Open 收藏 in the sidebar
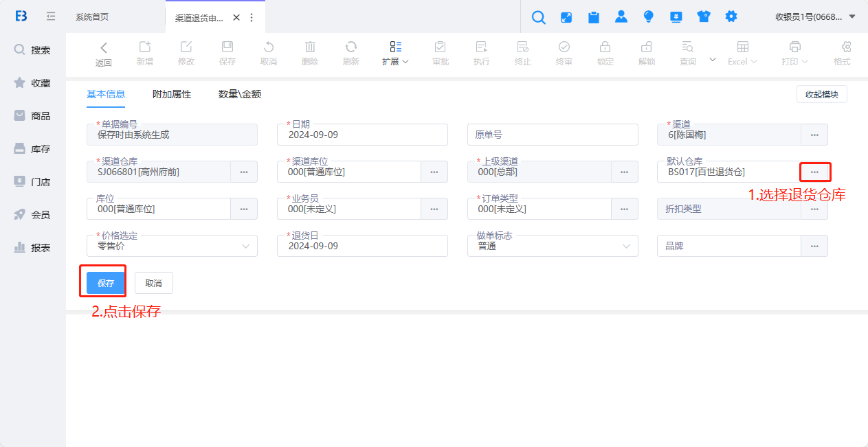Image resolution: width=868 pixels, height=447 pixels. point(33,83)
